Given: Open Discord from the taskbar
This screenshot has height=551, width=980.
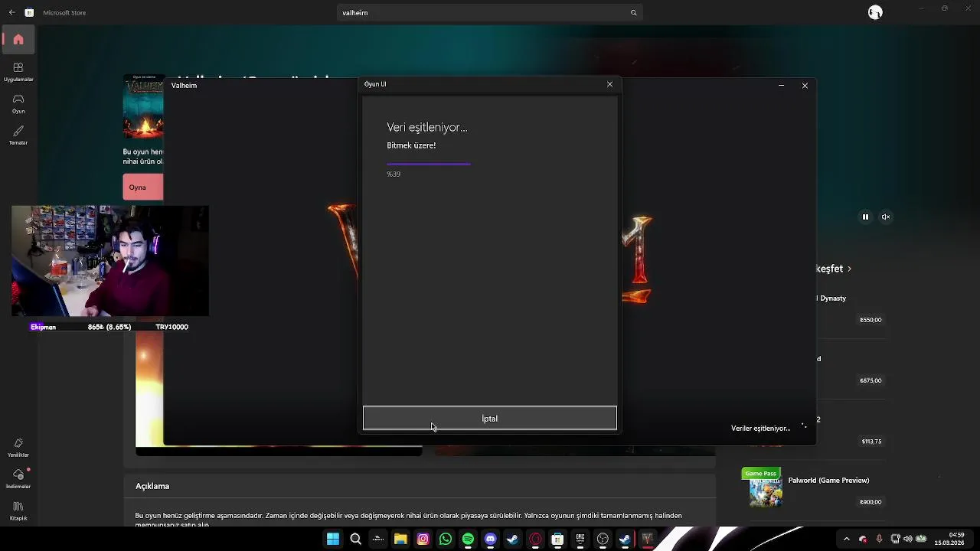Looking at the screenshot, I should (x=491, y=540).
